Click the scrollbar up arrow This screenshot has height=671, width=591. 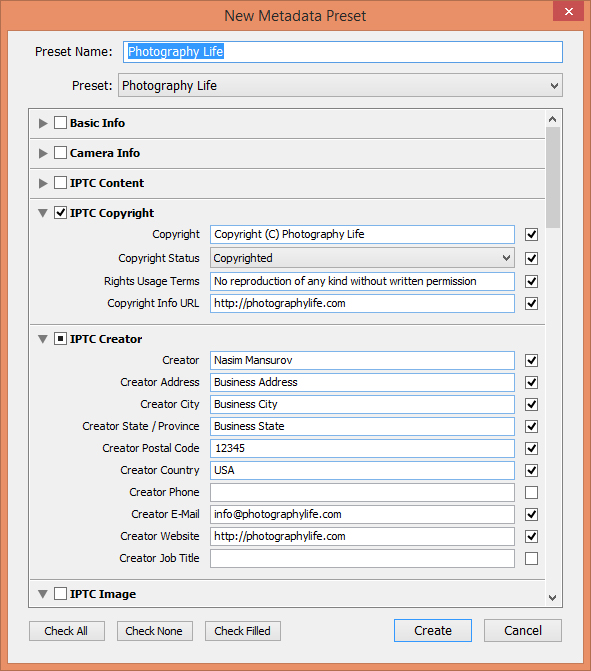coord(552,119)
